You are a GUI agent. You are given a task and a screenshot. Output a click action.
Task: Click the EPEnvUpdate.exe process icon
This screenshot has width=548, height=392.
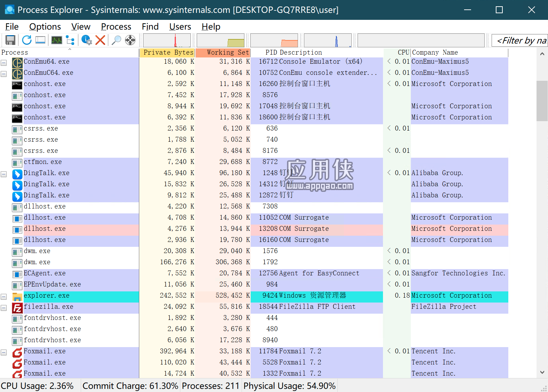coord(17,286)
